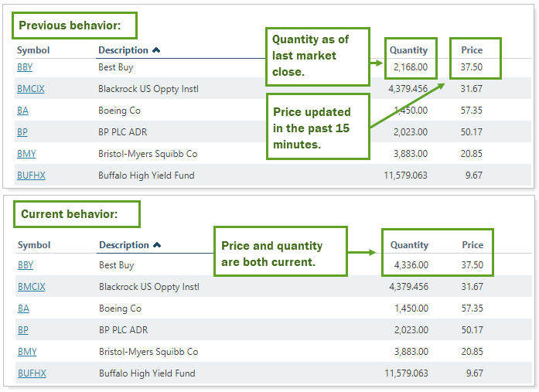This screenshot has height=392, width=539.
Task: Open the BP link in the Current behavior table
Action: [23, 330]
